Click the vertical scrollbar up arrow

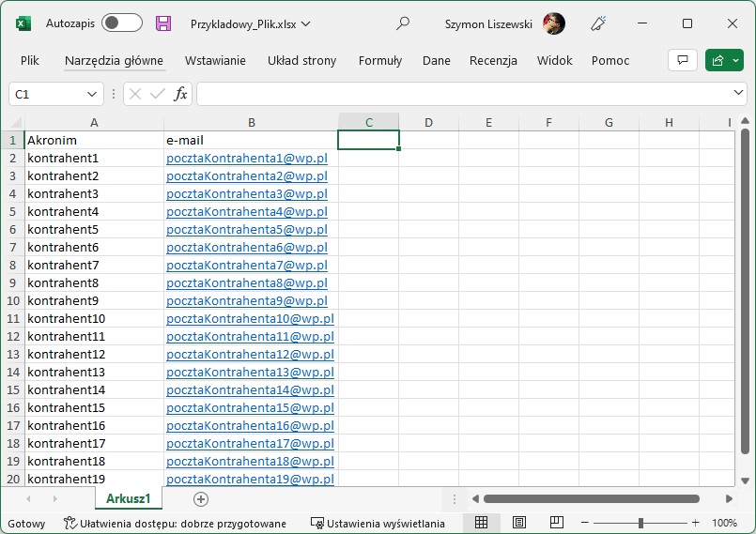(745, 120)
